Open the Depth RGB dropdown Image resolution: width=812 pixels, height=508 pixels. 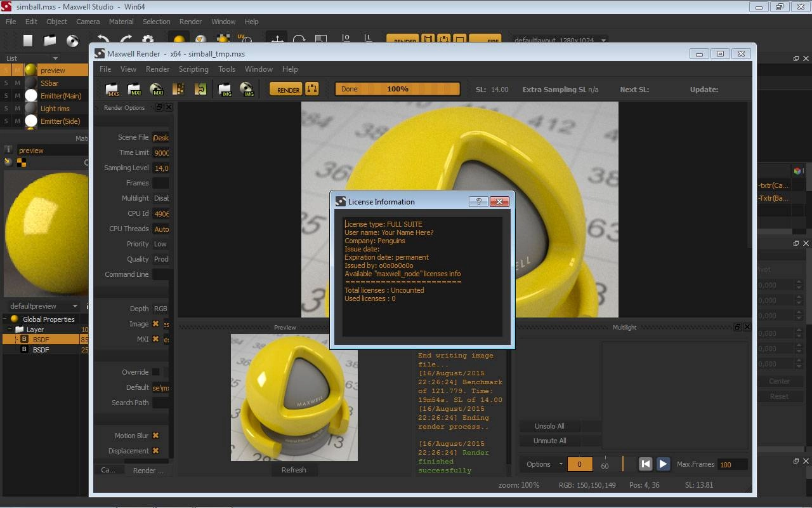tap(161, 309)
